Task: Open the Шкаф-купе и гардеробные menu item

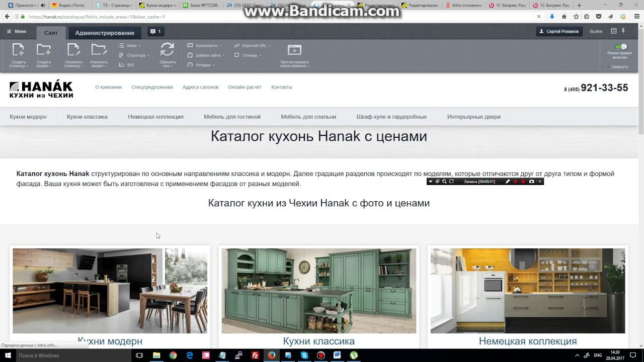Action: [x=391, y=117]
